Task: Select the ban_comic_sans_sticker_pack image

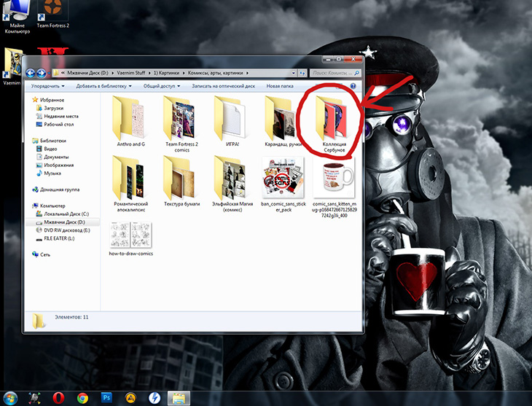Action: coord(283,183)
